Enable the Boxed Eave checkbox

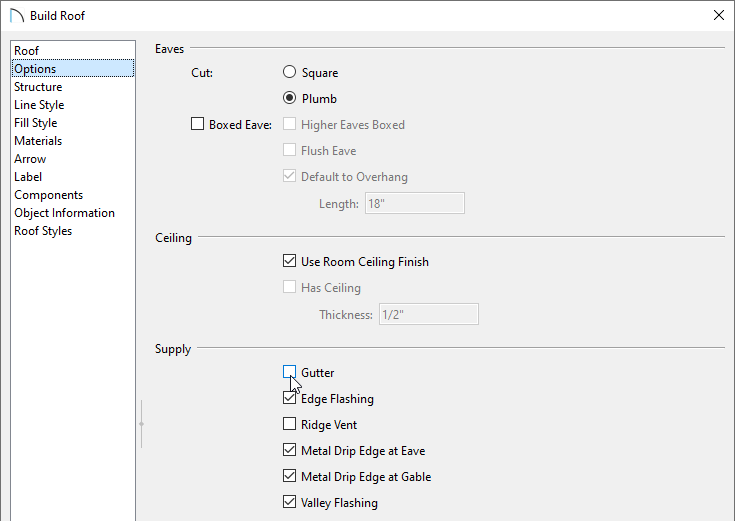197,125
